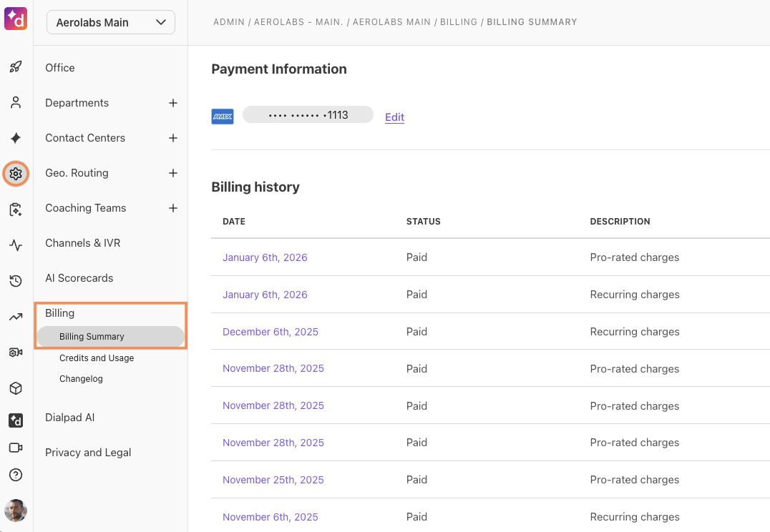
Task: Open December 6th, 2025 invoice link
Action: [271, 332]
